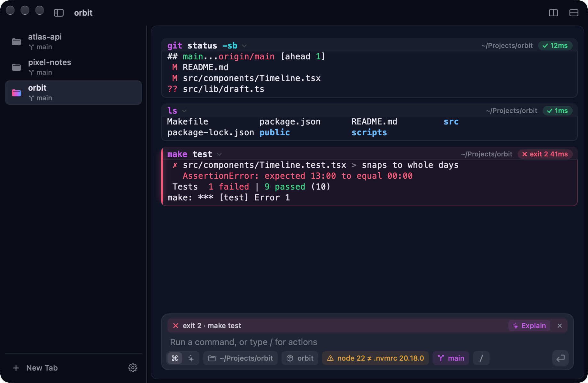The height and width of the screenshot is (383, 588).
Task: Select the orbit tab
Action: pyautogui.click(x=73, y=93)
